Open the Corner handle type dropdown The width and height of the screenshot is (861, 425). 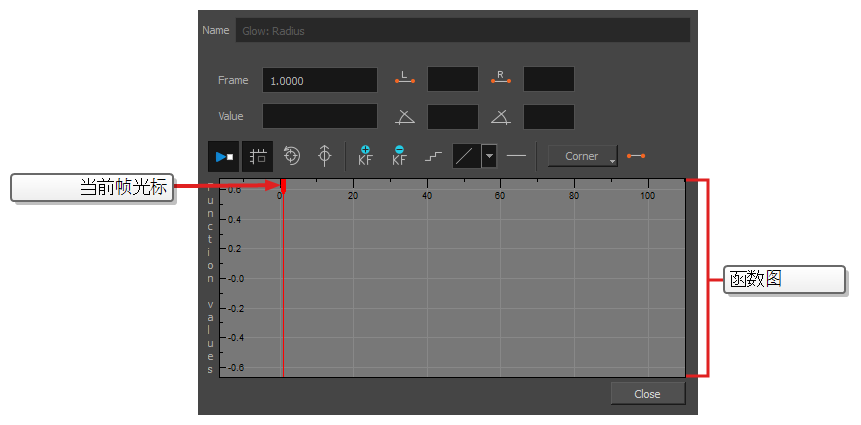(x=583, y=156)
